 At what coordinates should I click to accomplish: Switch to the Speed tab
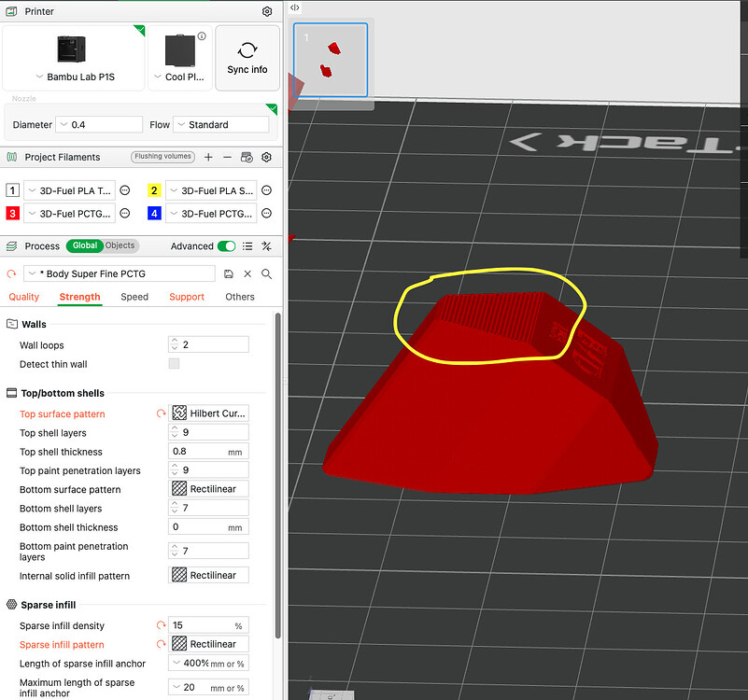click(x=134, y=297)
